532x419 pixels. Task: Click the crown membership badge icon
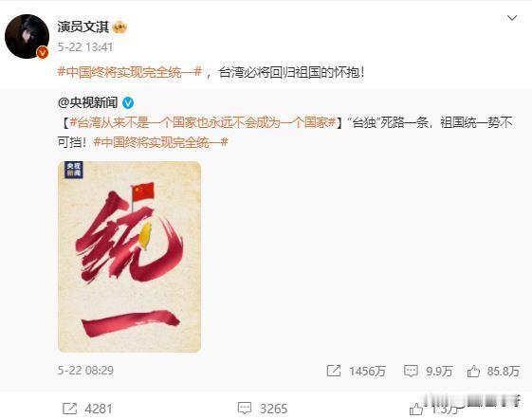pyautogui.click(x=119, y=27)
